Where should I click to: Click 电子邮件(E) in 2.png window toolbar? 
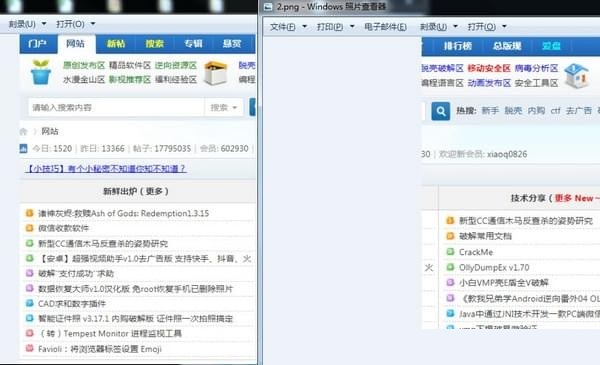(385, 27)
